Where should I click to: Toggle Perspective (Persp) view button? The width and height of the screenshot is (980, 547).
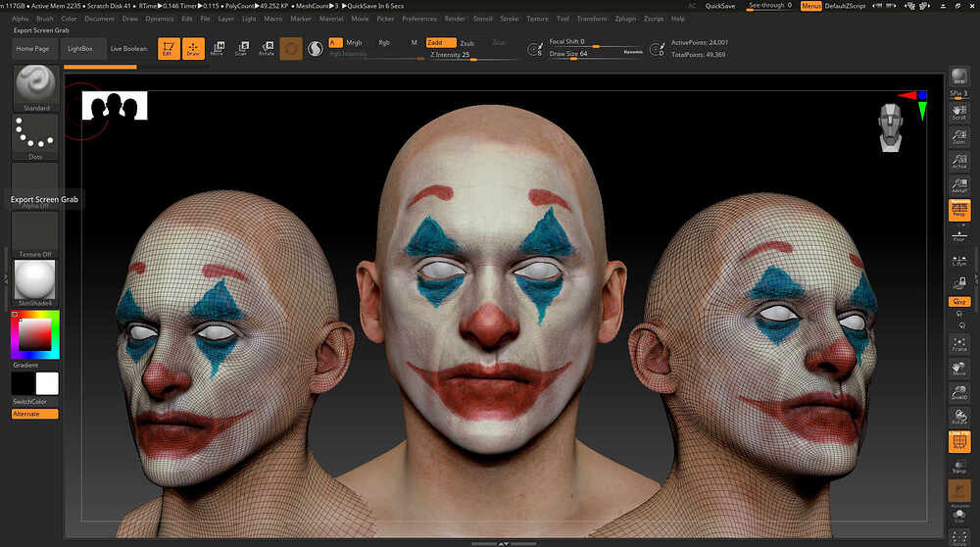click(x=958, y=210)
